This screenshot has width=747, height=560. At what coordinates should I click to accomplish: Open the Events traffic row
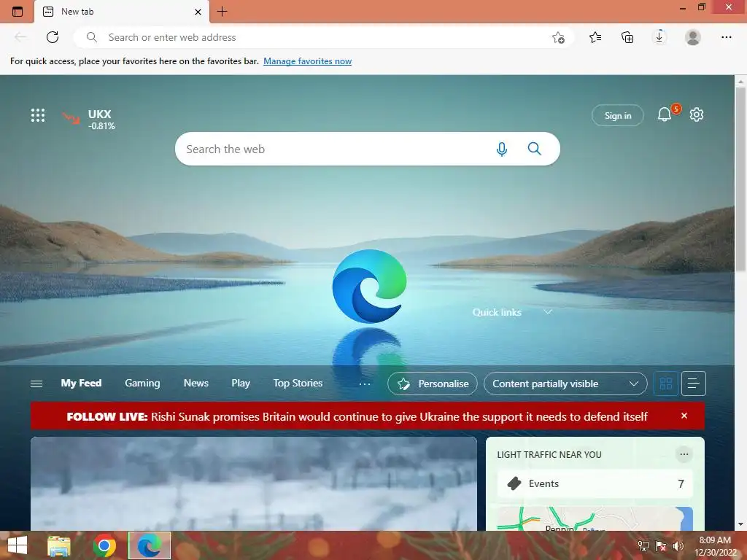[595, 484]
